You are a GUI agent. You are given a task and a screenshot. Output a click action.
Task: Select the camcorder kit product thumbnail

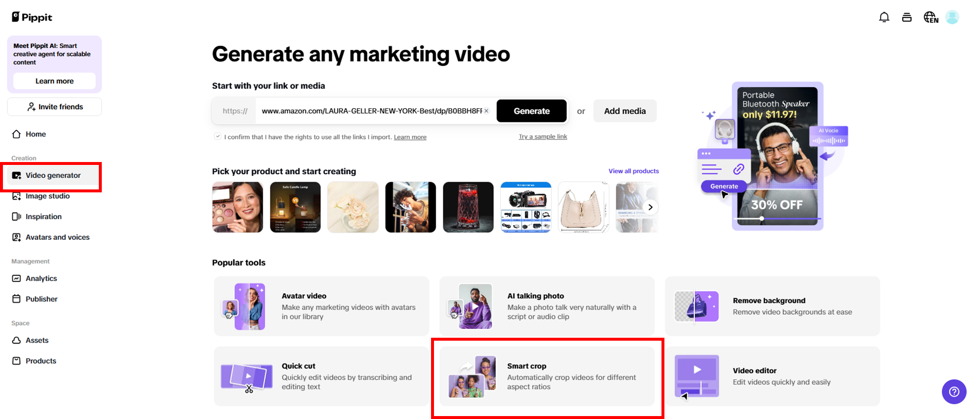click(x=526, y=207)
